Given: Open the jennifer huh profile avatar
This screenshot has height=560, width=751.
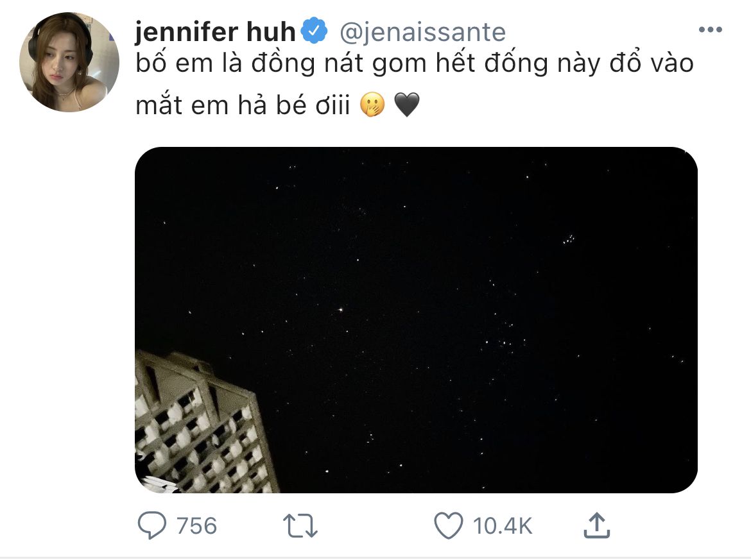Looking at the screenshot, I should pos(69,63).
